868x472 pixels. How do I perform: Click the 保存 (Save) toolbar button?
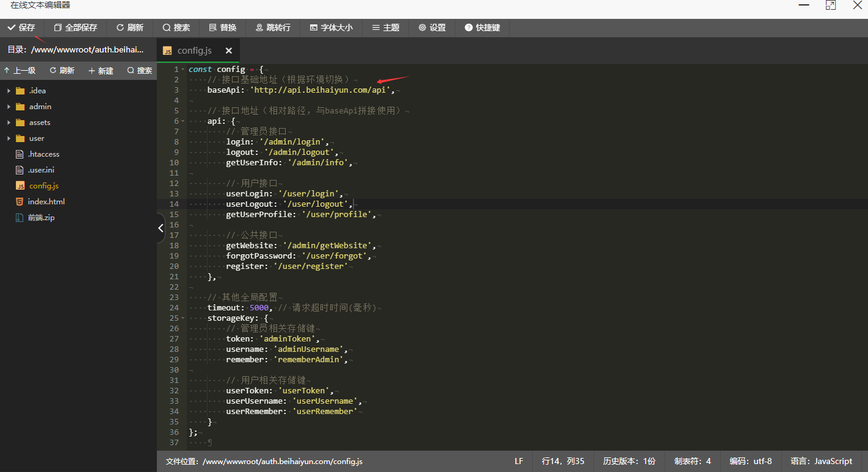click(x=21, y=28)
